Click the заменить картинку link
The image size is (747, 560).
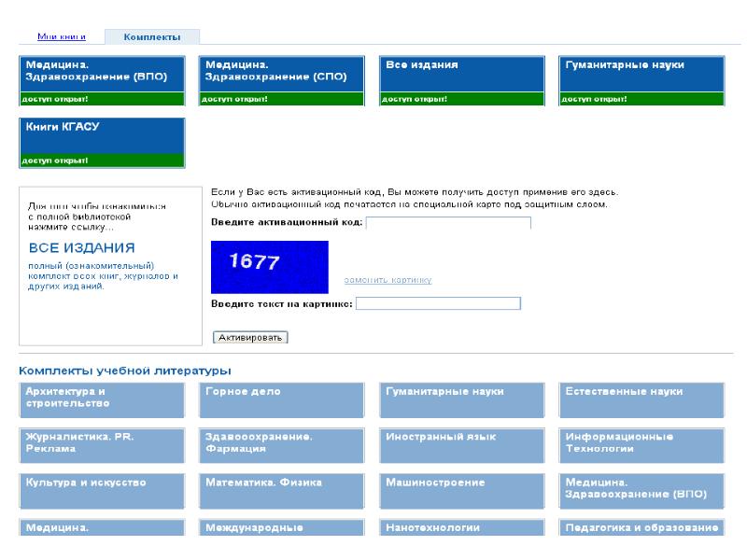tap(388, 280)
